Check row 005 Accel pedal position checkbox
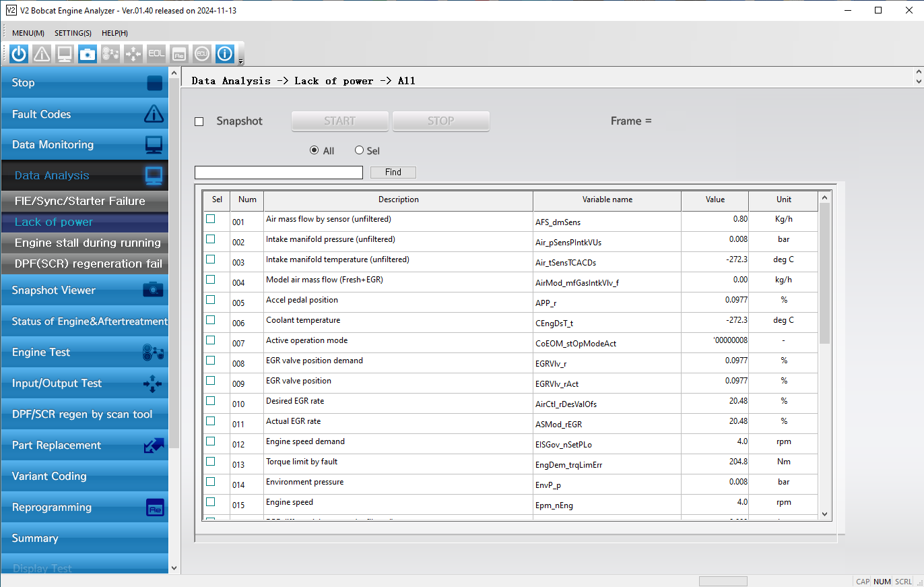Image resolution: width=924 pixels, height=587 pixels. pyautogui.click(x=211, y=300)
